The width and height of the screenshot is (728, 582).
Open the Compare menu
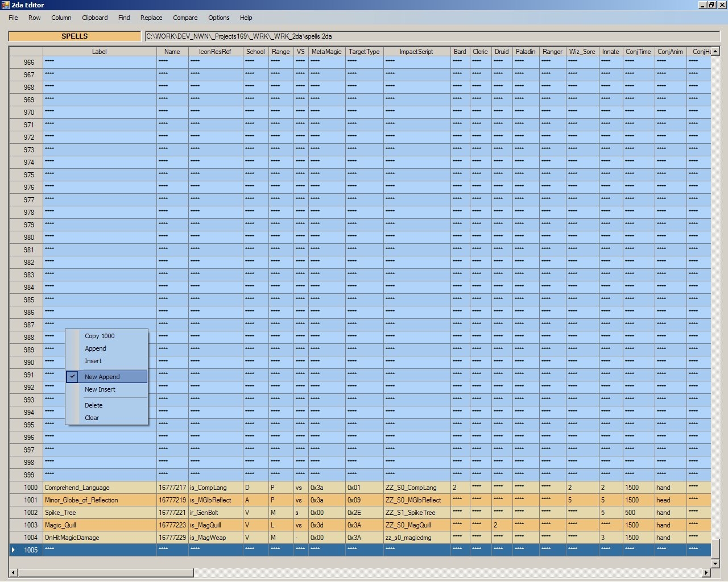coord(185,18)
